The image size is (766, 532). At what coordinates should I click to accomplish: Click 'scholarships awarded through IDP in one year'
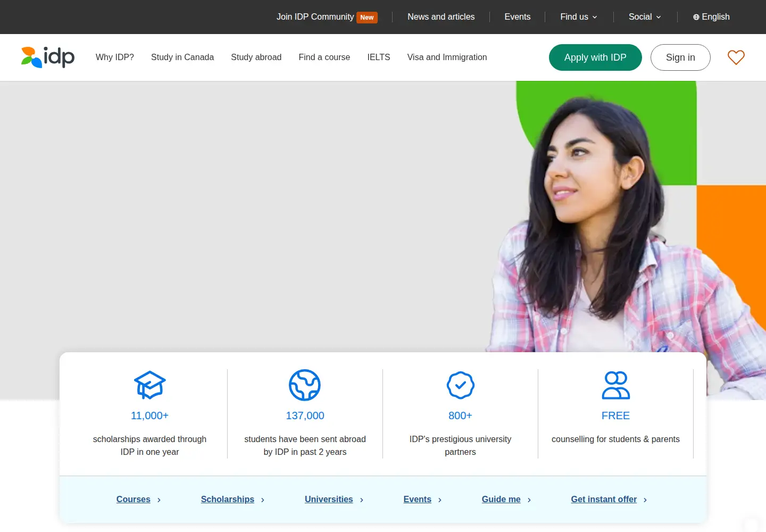(x=149, y=446)
